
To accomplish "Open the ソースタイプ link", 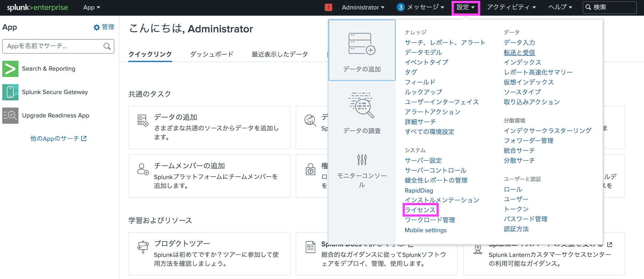I will pyautogui.click(x=522, y=92).
